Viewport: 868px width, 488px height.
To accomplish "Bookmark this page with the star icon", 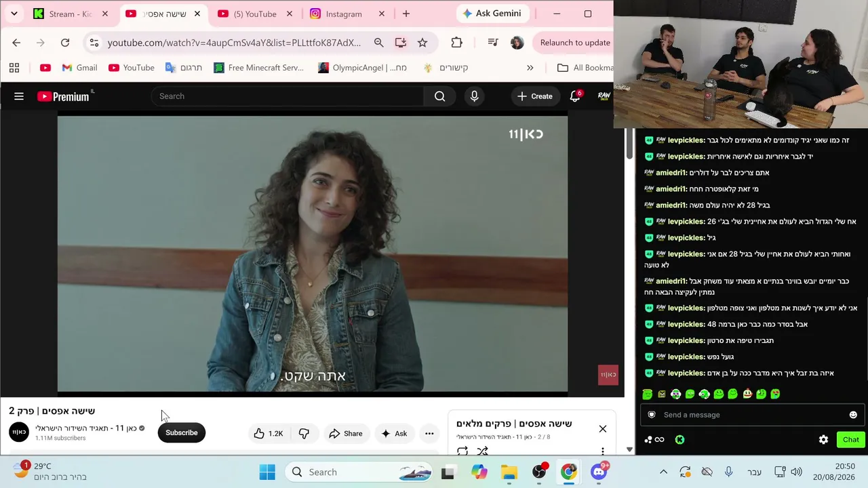I will click(422, 43).
